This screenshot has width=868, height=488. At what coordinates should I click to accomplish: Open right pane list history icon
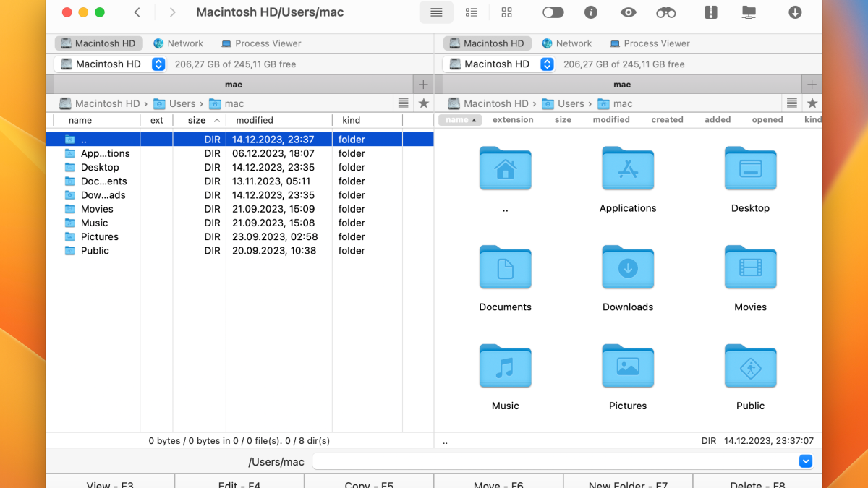pyautogui.click(x=792, y=103)
